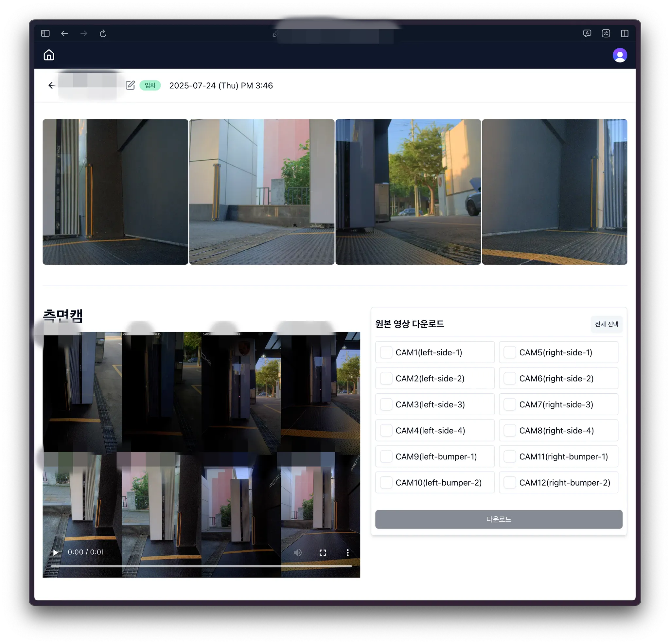Mute the video with volume icon
The width and height of the screenshot is (670, 644).
(297, 552)
